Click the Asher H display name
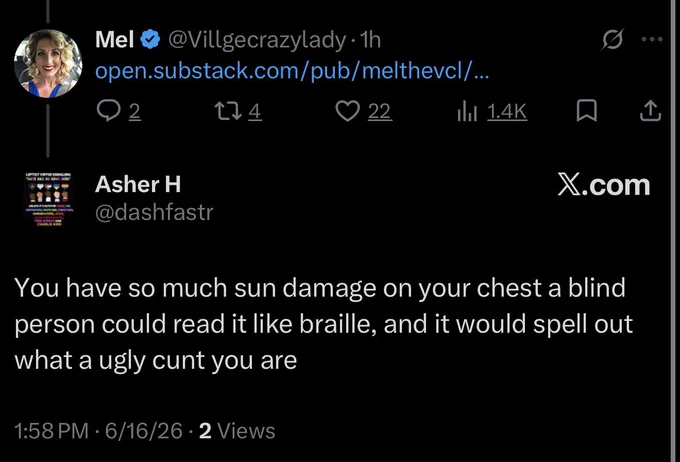This screenshot has width=680, height=462. 138,184
